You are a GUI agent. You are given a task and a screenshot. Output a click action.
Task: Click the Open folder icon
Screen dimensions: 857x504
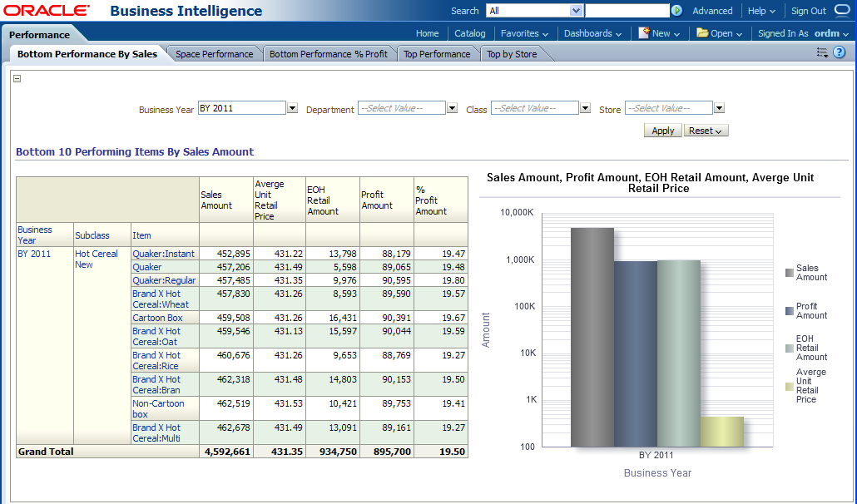pyautogui.click(x=702, y=33)
